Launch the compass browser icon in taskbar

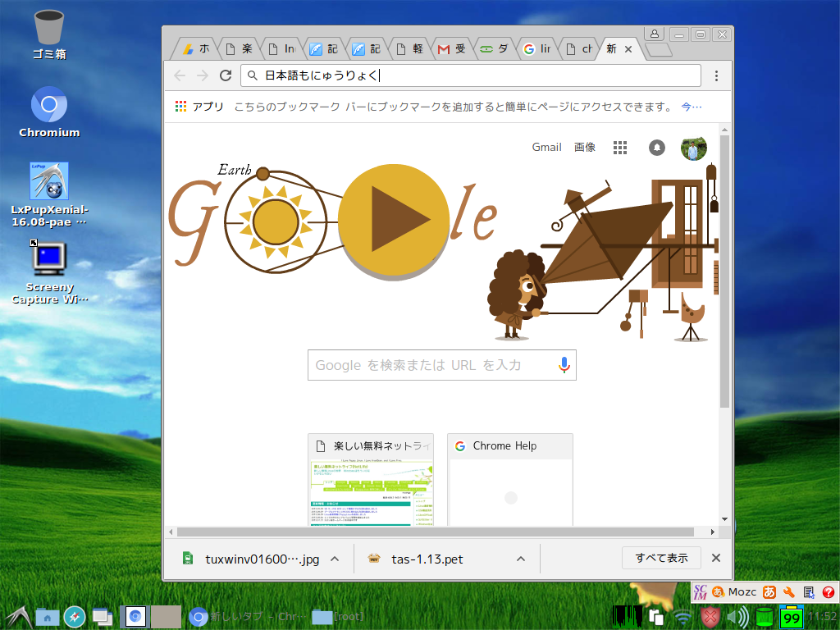click(x=75, y=617)
